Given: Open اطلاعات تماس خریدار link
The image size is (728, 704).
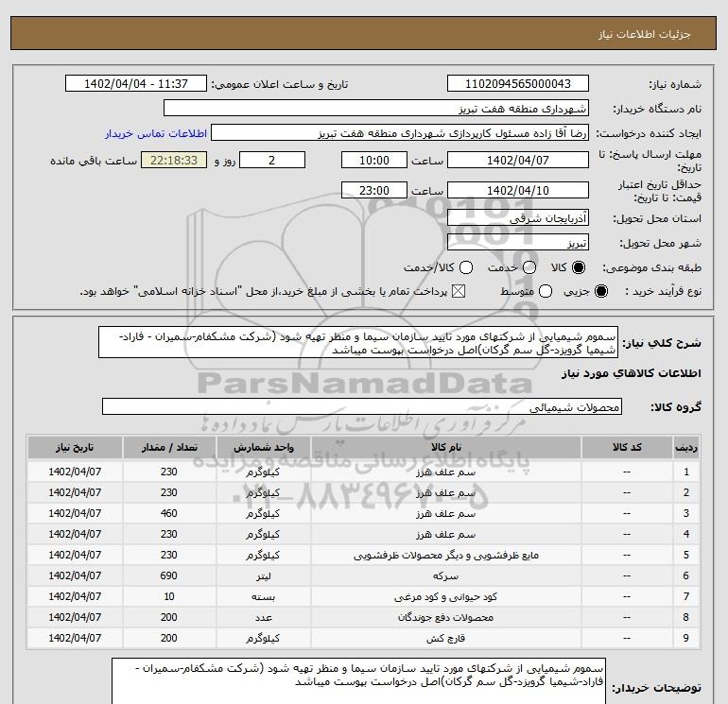Looking at the screenshot, I should [x=156, y=133].
